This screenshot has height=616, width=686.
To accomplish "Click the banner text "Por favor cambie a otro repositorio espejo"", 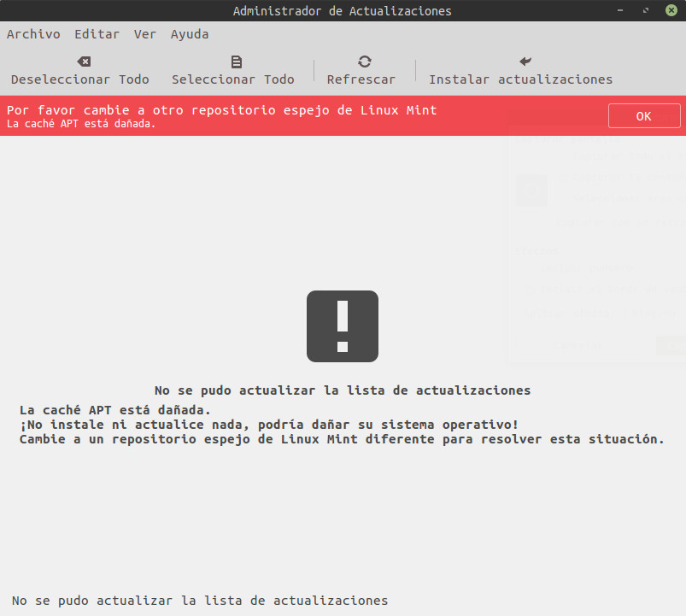I will [x=168, y=110].
